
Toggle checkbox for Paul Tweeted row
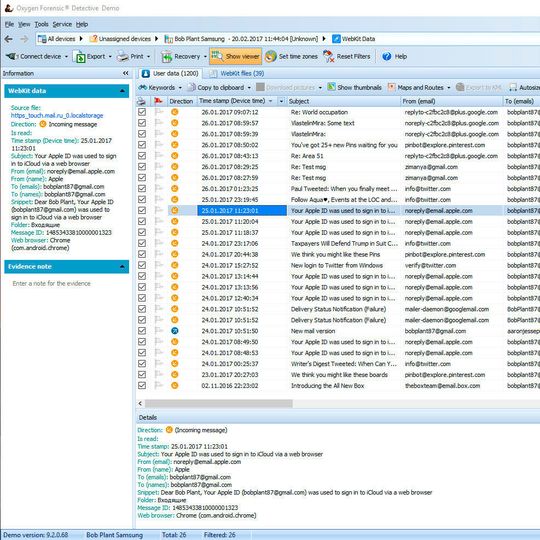(x=142, y=188)
